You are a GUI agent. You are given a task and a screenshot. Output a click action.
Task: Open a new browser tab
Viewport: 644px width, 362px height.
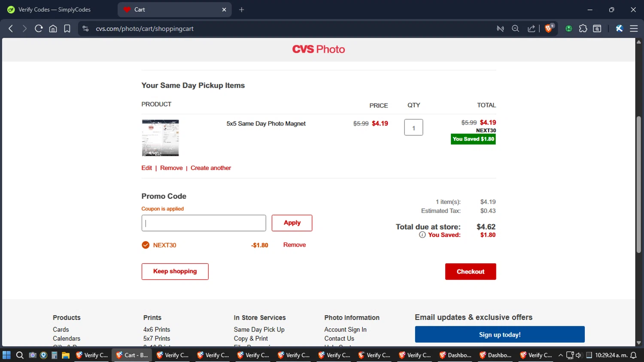(242, 9)
